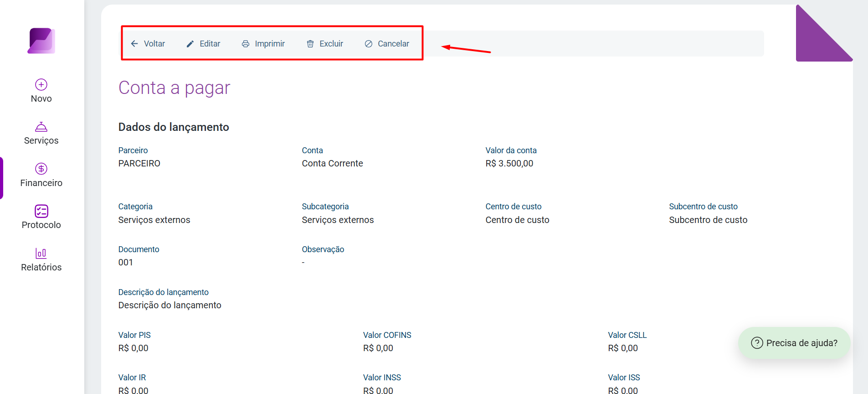Click the Valor PIS R$ 0,00 amount
868x394 pixels.
(134, 348)
